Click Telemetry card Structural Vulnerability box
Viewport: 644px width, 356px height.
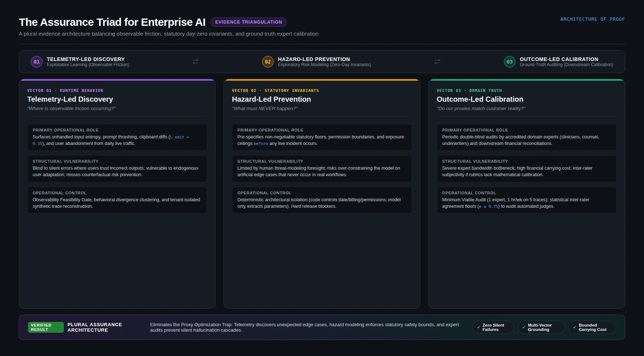117,169
